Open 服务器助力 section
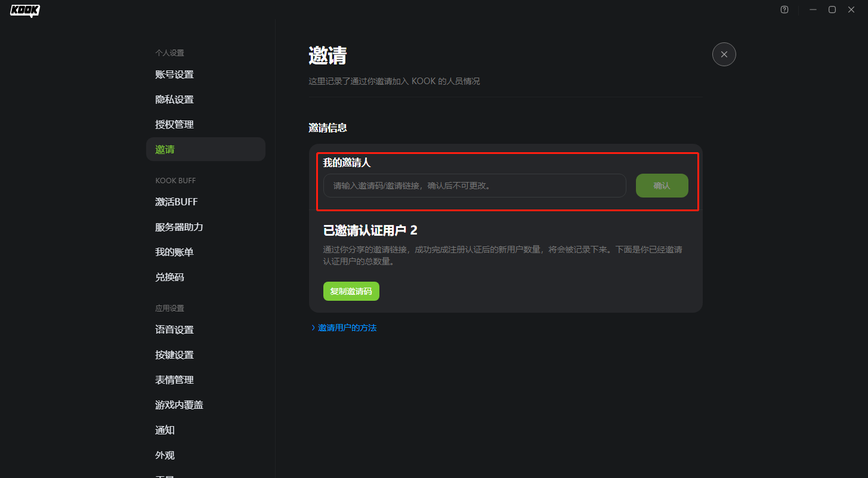 point(206,227)
